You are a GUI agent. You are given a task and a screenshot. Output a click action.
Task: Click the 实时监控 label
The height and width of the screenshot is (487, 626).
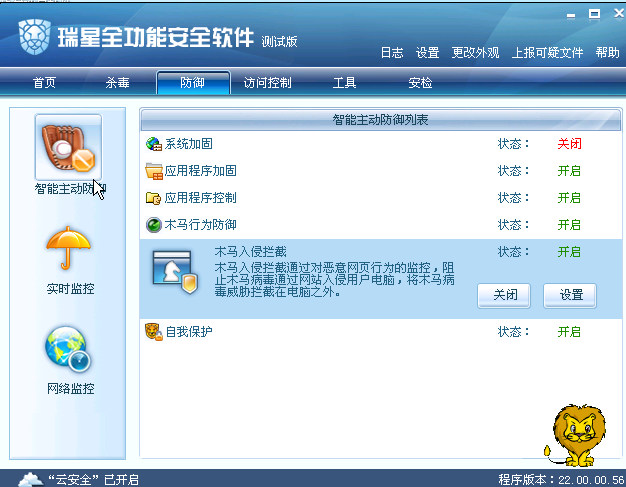point(70,289)
